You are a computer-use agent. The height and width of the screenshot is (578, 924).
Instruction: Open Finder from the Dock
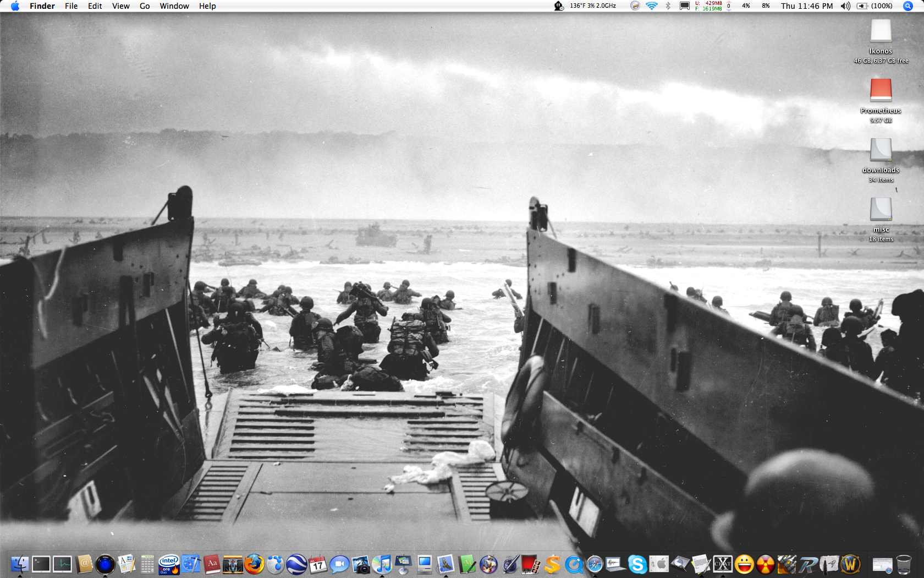point(20,564)
